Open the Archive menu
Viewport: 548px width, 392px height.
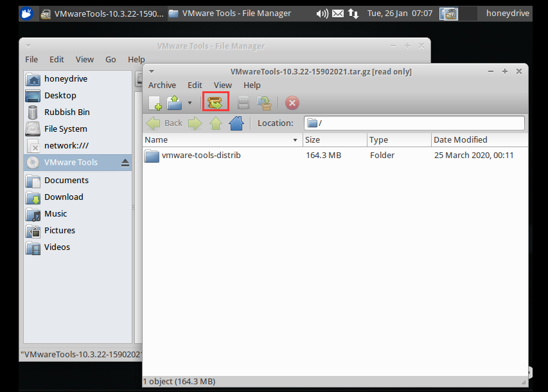(x=162, y=85)
